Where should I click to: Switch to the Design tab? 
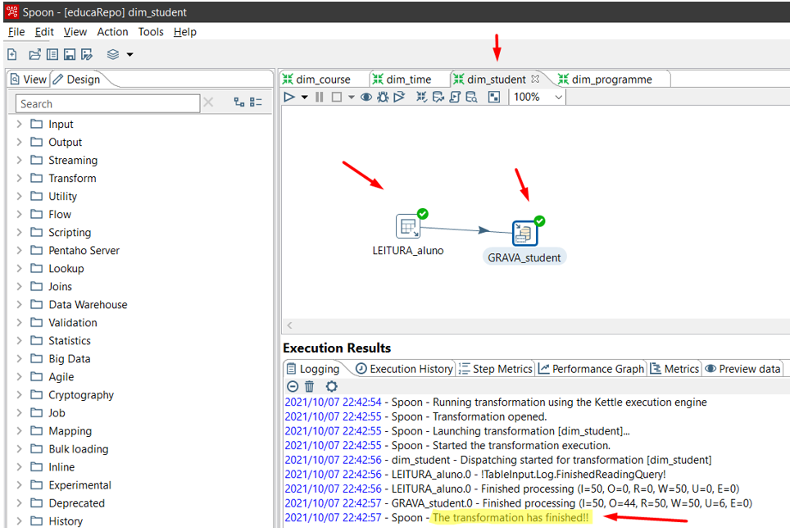(77, 79)
